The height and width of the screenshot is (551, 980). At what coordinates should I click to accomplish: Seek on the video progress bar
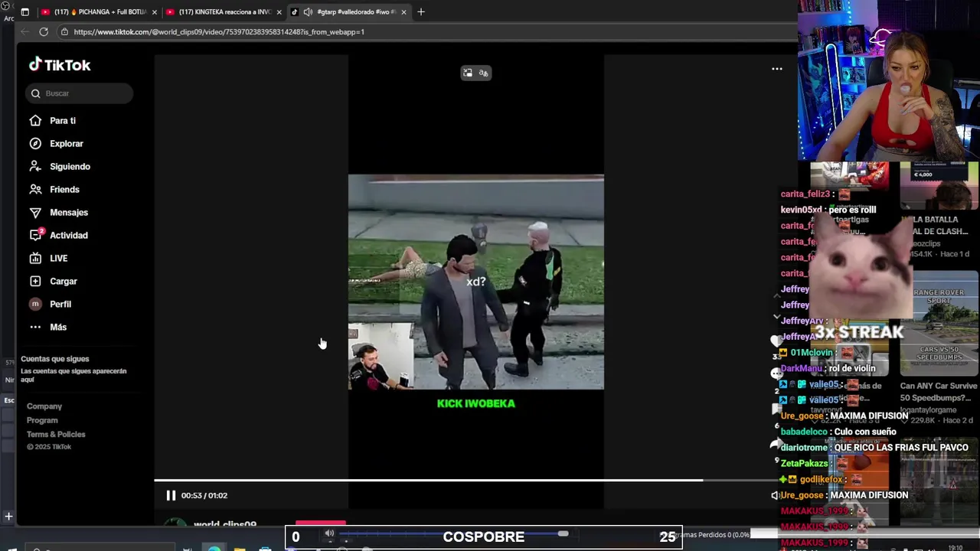click(465, 481)
